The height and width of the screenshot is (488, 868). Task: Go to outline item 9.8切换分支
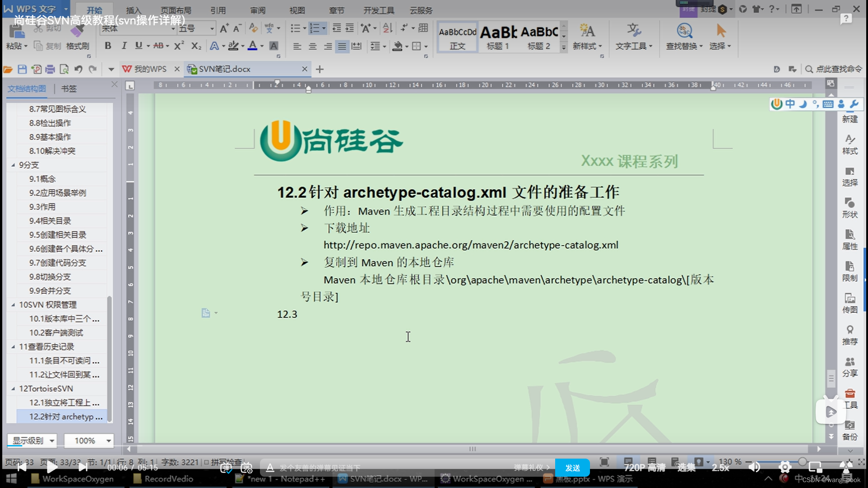[x=50, y=277]
